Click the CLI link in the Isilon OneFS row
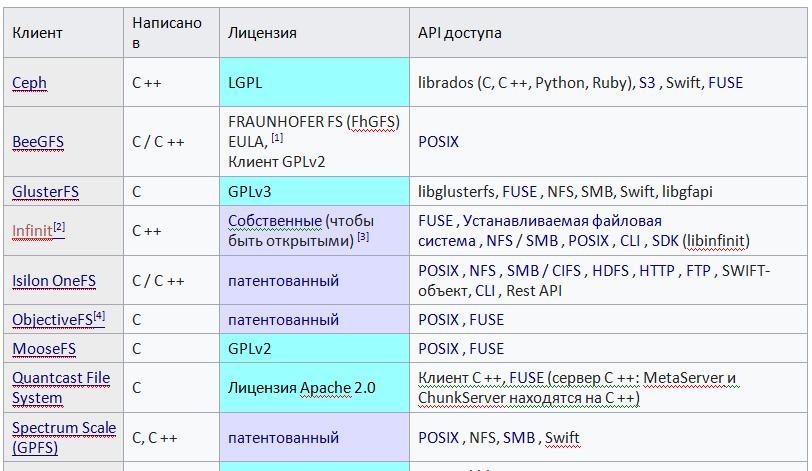Image resolution: width=812 pixels, height=471 pixels. (x=485, y=291)
